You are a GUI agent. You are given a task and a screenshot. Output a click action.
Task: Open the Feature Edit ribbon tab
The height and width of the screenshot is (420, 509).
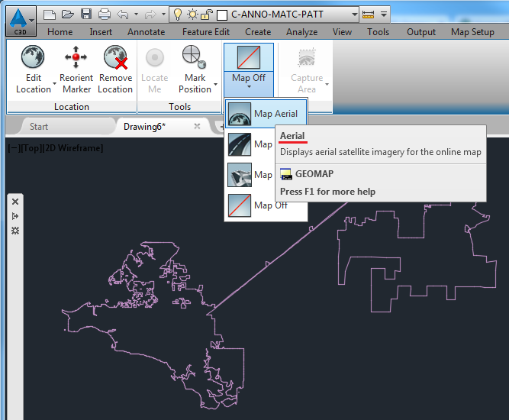click(x=206, y=32)
